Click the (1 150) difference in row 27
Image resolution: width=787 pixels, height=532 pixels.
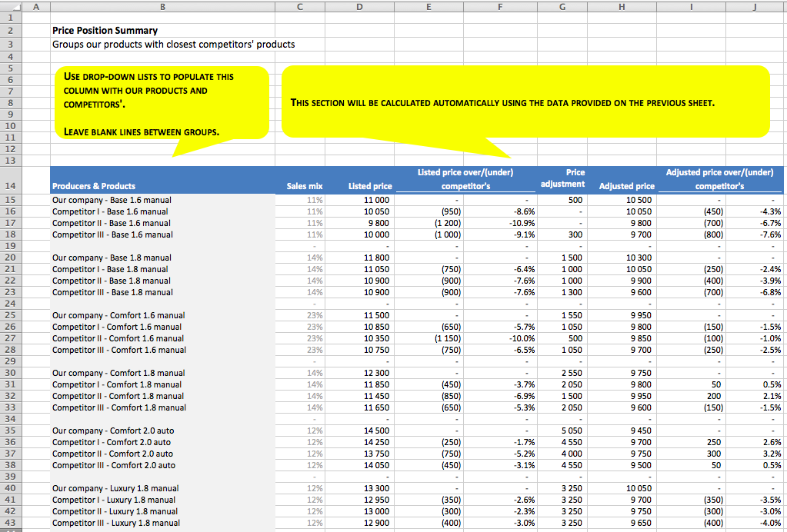(448, 338)
